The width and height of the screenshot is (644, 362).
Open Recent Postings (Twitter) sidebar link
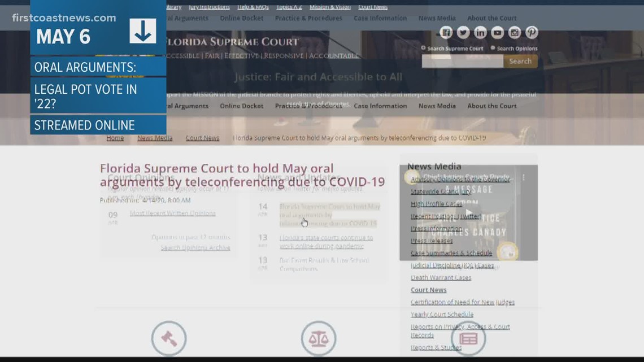(446, 216)
